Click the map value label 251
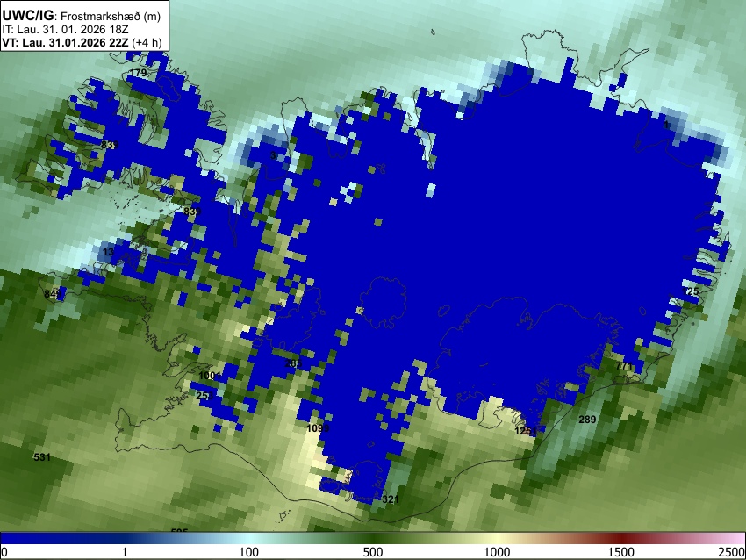The image size is (746, 560). pyautogui.click(x=204, y=396)
